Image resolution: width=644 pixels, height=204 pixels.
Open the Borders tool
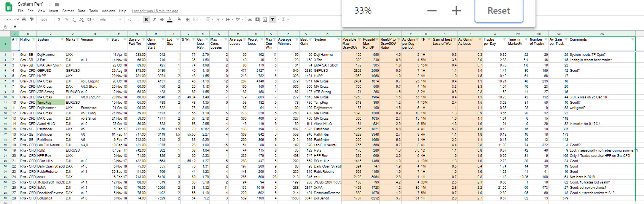187,19
